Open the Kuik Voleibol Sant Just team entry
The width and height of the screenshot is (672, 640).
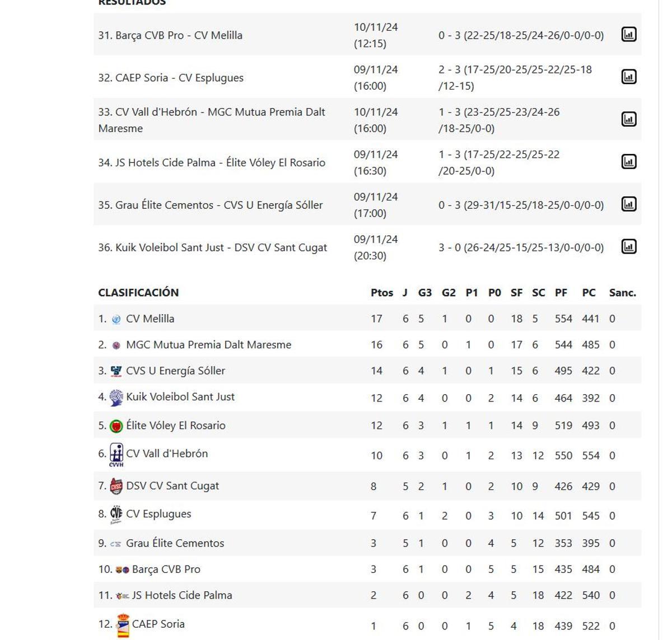click(x=179, y=396)
